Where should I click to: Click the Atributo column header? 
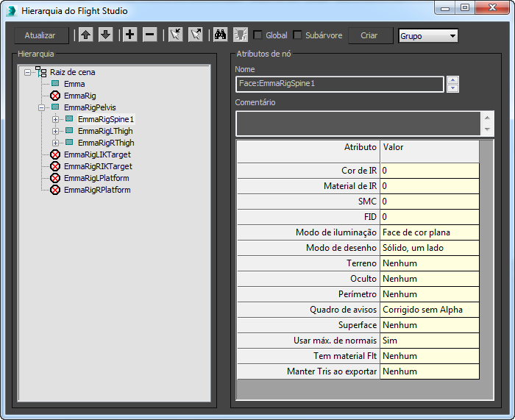[x=309, y=152]
